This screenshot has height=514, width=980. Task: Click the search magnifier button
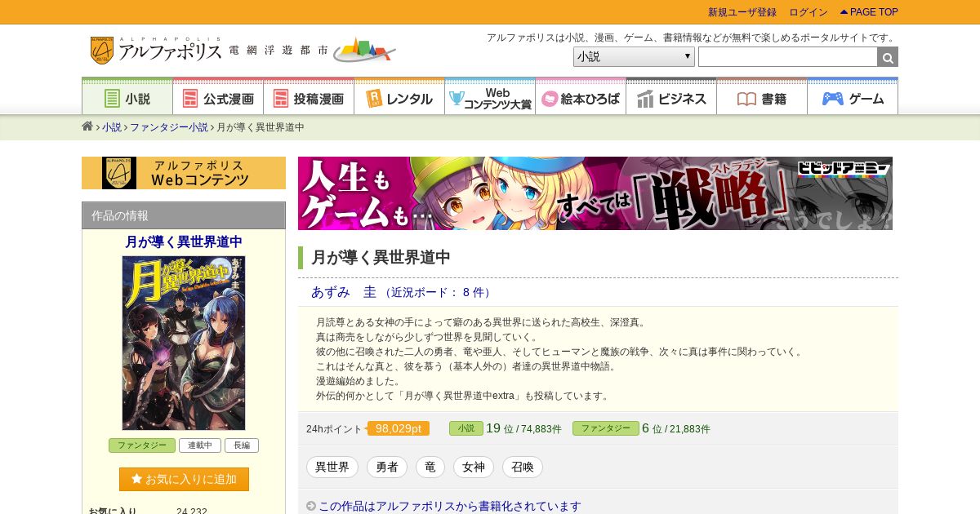[888, 57]
